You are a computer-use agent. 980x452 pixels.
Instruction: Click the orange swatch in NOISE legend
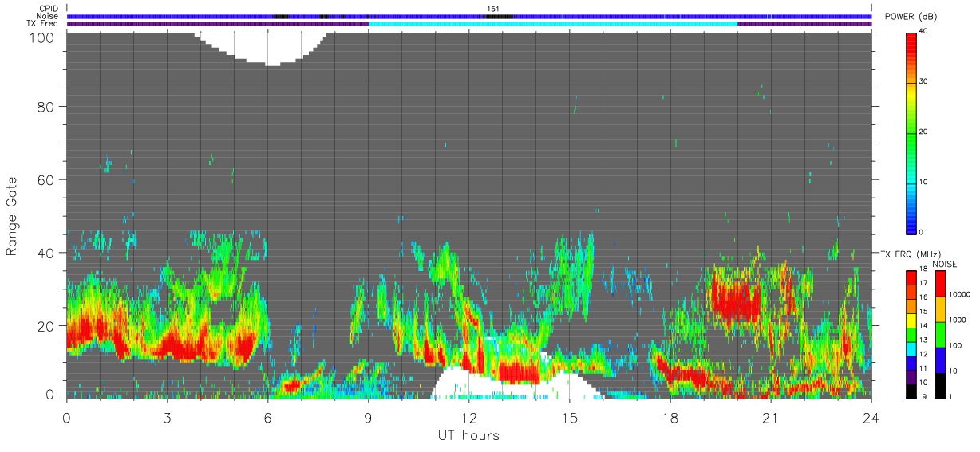coord(941,309)
